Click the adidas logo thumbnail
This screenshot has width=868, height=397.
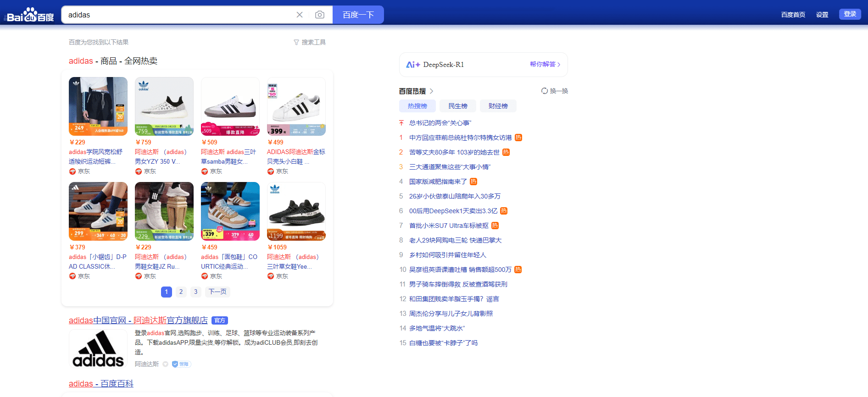[98, 348]
